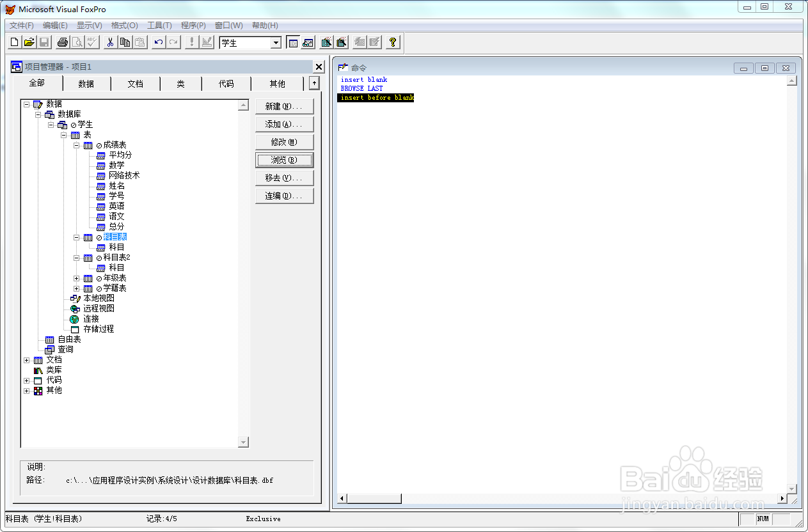Click the Spelling check ABC icon
Screen dimensions: 808x532
[92, 42]
